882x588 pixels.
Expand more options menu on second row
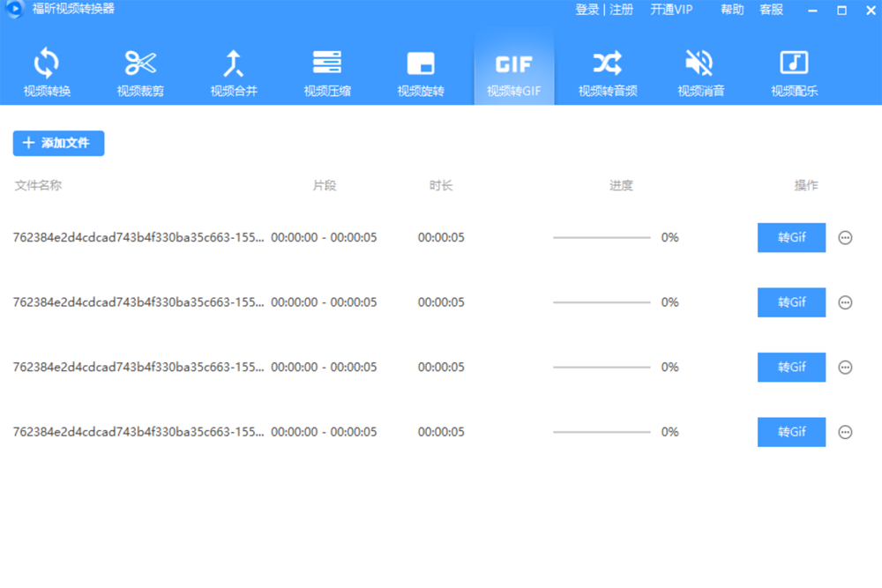(845, 302)
